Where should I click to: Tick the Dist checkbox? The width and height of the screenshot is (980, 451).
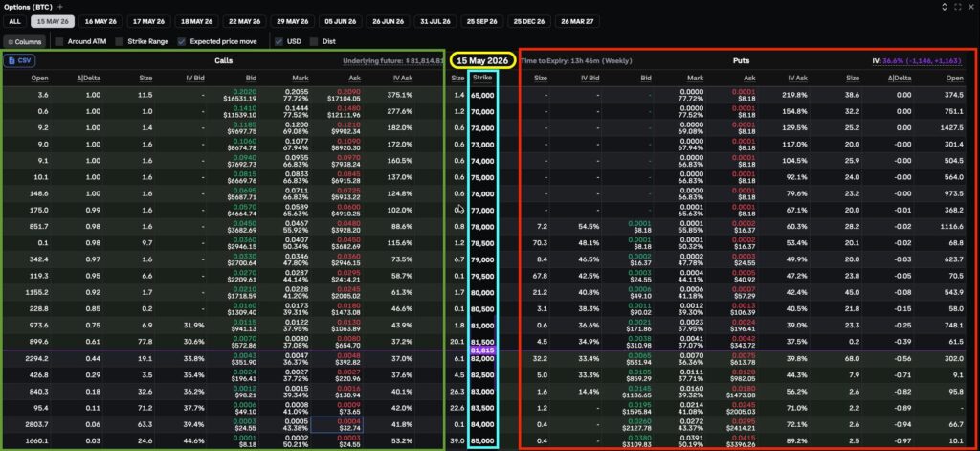[x=314, y=41]
